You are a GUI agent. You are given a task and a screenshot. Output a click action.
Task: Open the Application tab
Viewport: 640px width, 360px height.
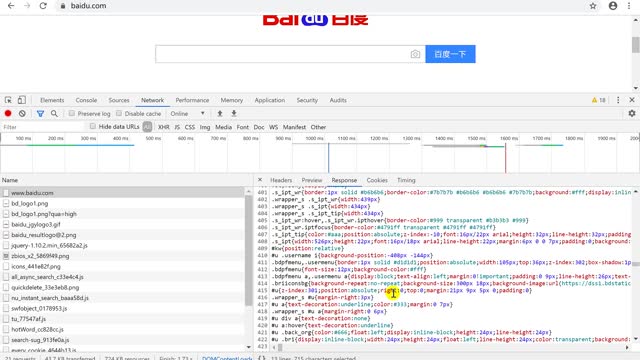coord(270,100)
